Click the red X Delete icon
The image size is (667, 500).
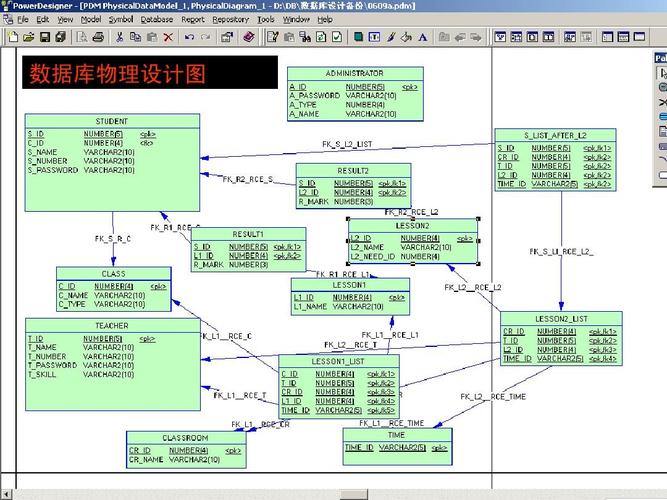(x=168, y=37)
